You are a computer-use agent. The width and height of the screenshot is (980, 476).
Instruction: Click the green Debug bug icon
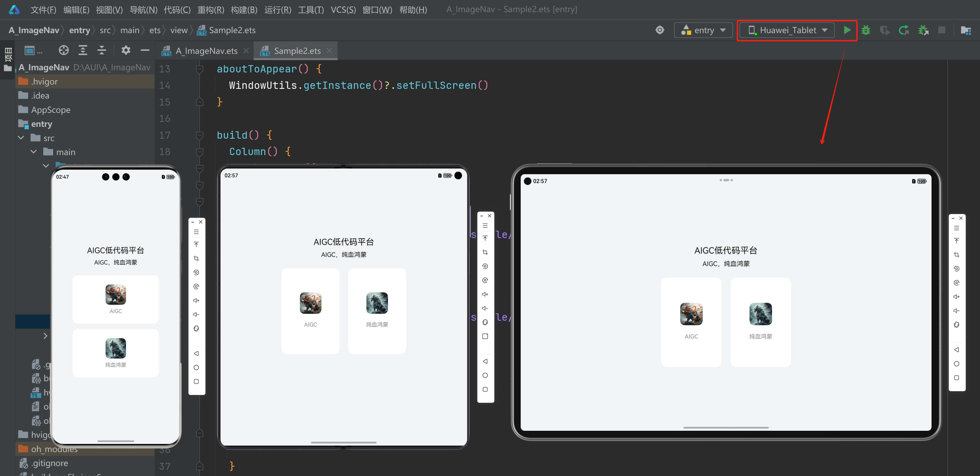tap(866, 30)
